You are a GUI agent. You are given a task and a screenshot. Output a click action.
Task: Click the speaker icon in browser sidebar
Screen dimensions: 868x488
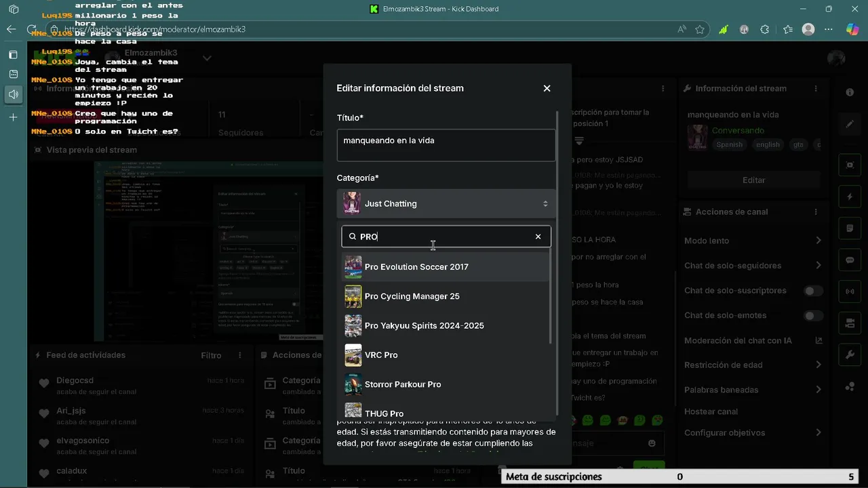[13, 94]
